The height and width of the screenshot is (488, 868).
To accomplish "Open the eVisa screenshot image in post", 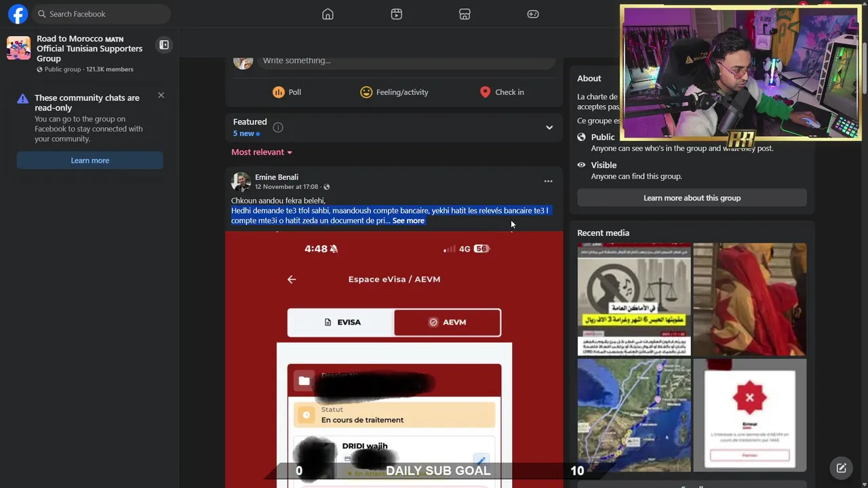I will (x=394, y=359).
